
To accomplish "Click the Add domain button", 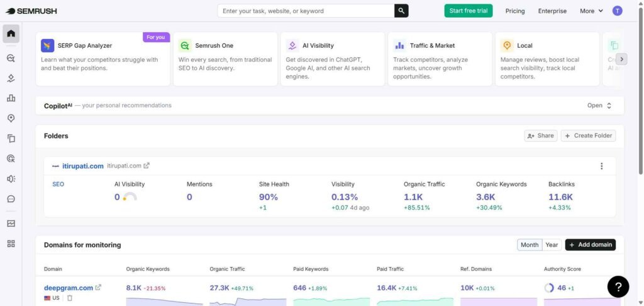I will coord(590,245).
